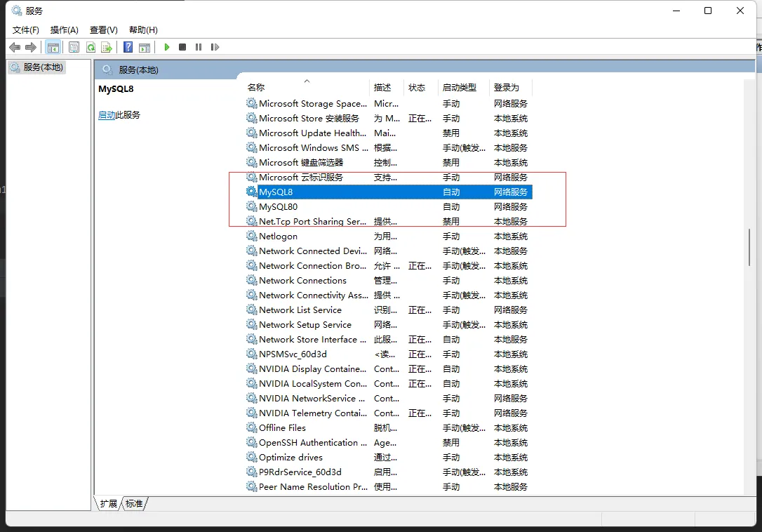Screen dimensions: 762x532
Task: Select NVIDIA NetworkService Container row
Action: point(389,398)
